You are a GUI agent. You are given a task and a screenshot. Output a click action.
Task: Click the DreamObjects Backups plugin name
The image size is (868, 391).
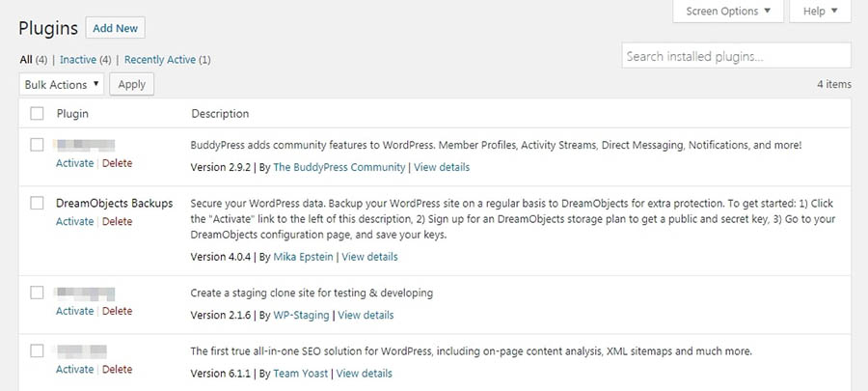[x=115, y=204]
